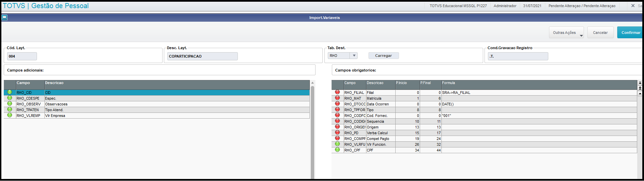Click the Espec. description cell
Screen dimensions: 644x181
click(177, 98)
